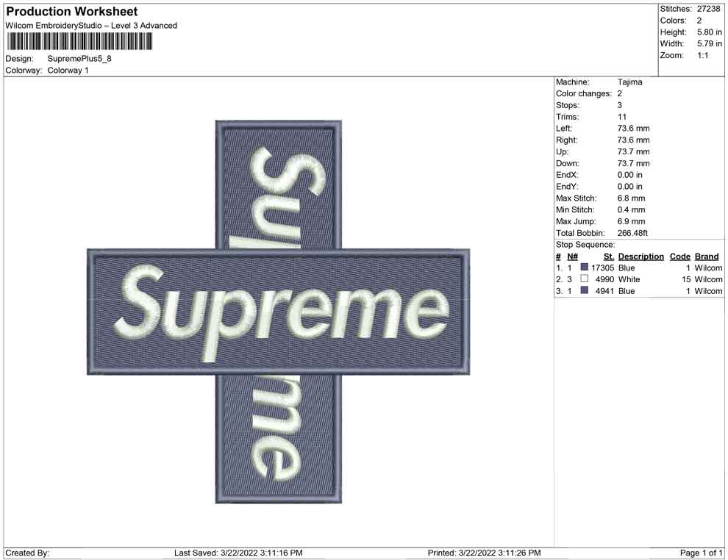
Task: Click the Right value 73.6 mm
Action: tap(633, 140)
